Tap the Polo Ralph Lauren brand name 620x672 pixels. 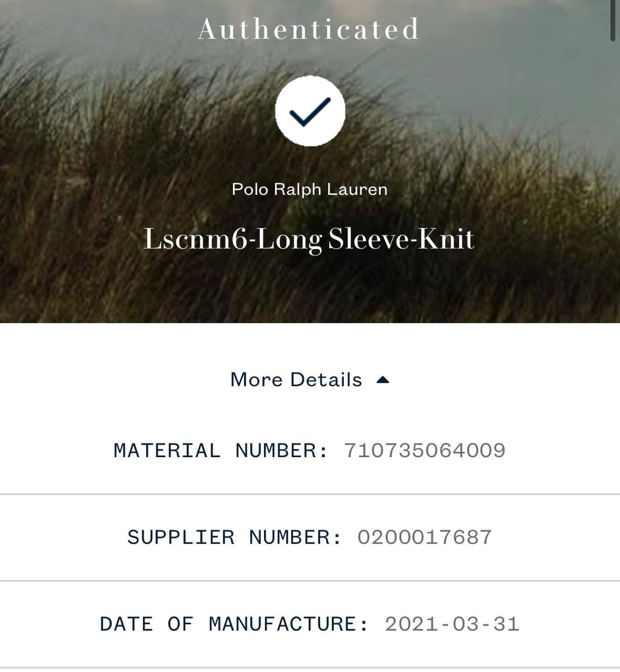coord(309,189)
